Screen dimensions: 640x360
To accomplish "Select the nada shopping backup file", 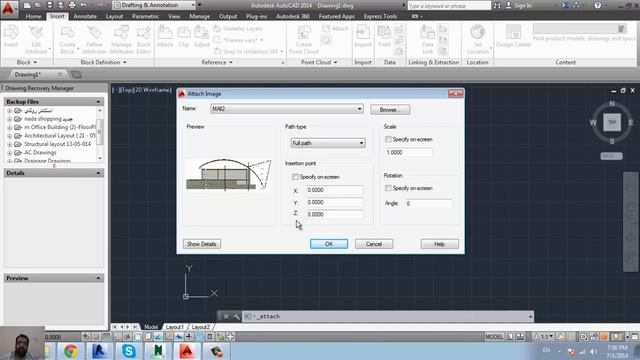I will click(48, 119).
